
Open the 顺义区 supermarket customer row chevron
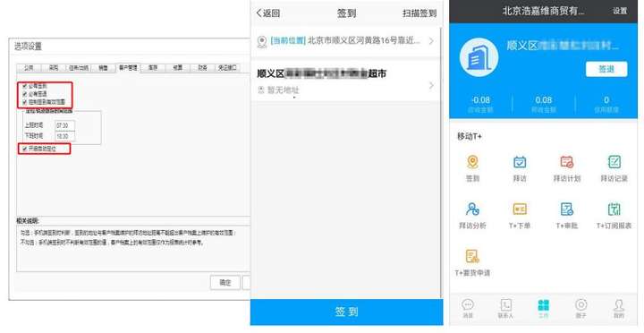[431, 85]
